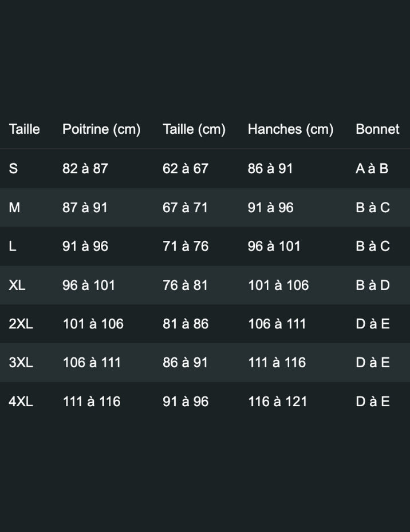
Task: Select the XL size row label
Action: (x=17, y=285)
